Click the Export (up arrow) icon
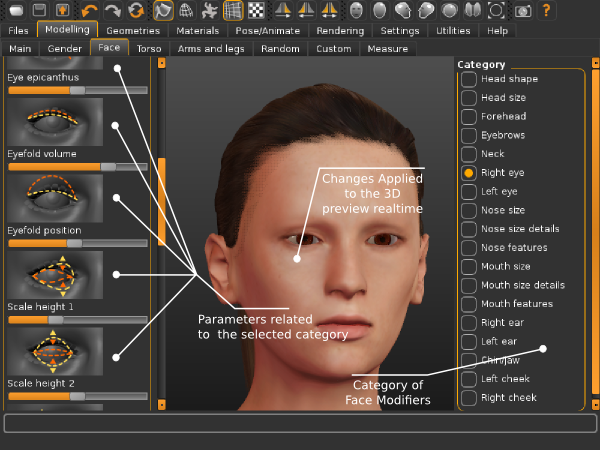The image size is (600, 450). pos(62,11)
